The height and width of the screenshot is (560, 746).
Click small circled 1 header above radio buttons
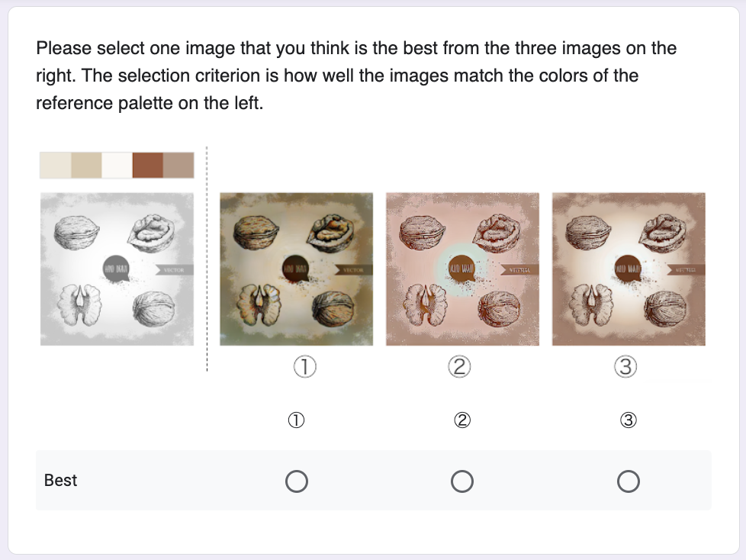(x=296, y=420)
